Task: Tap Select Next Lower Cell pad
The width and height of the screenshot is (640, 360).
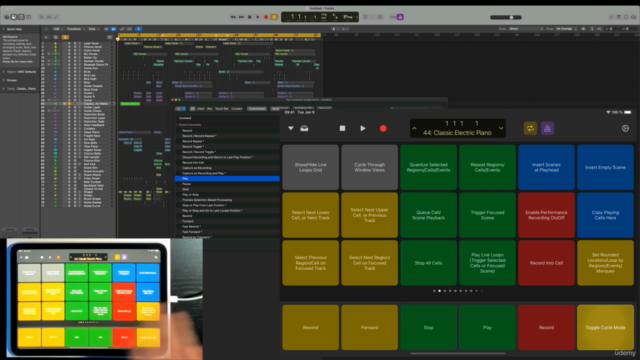Action: [311, 215]
